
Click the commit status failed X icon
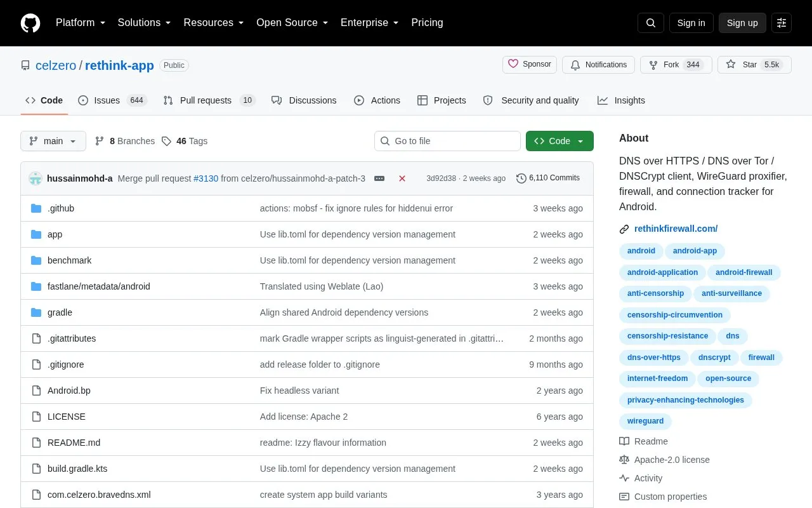tap(402, 178)
